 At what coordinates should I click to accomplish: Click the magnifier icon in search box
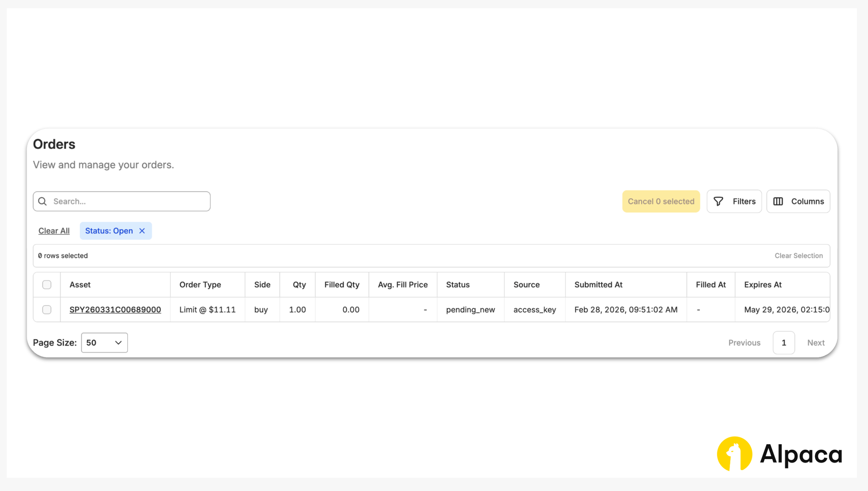(x=43, y=201)
